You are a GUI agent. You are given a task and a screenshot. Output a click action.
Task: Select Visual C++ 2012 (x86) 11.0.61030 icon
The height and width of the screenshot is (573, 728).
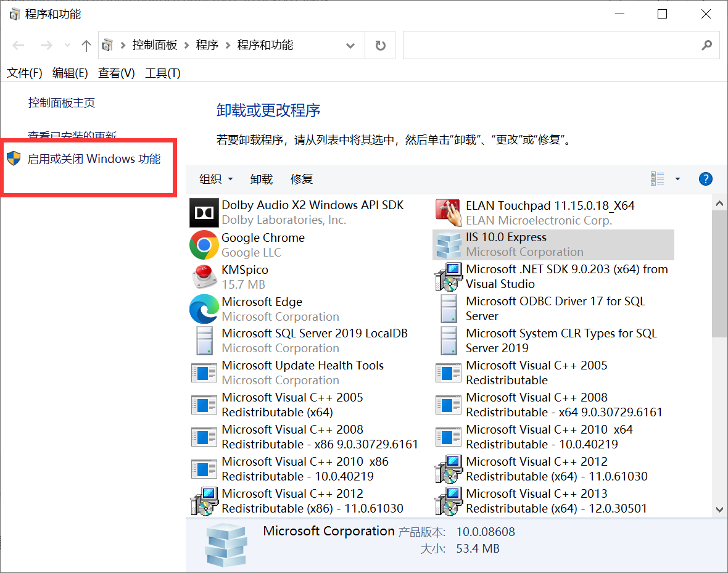tap(204, 501)
